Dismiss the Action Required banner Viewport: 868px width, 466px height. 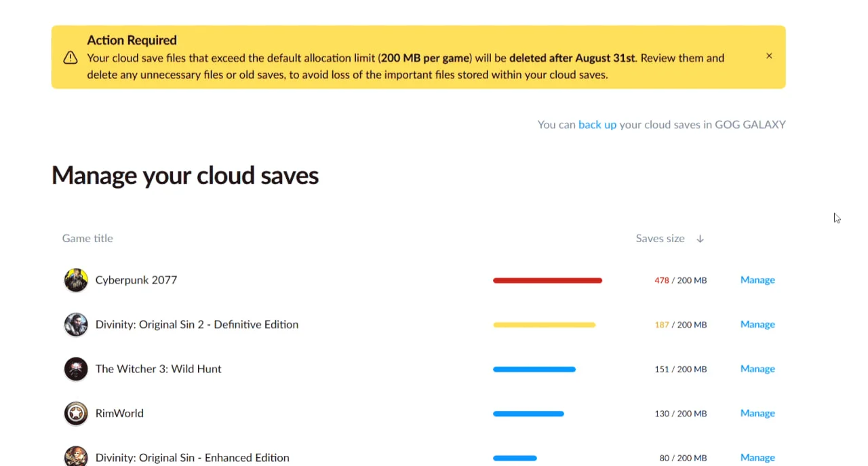click(769, 56)
